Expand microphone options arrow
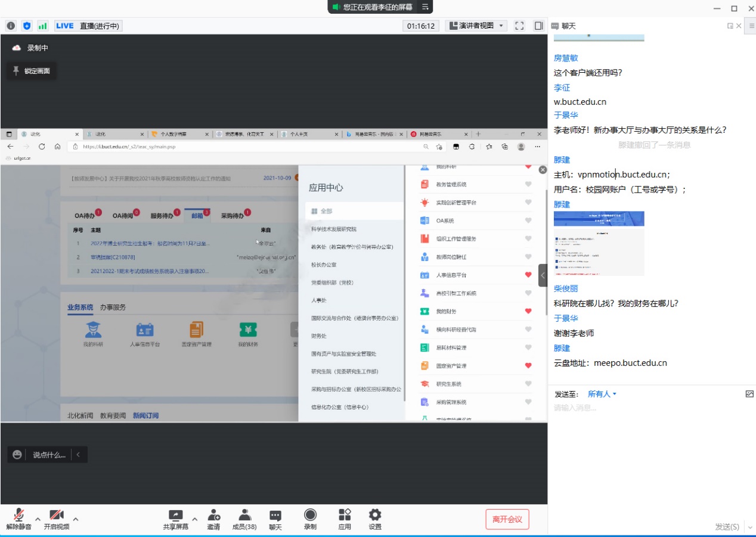Screen dimensions: 756x537 (38, 519)
